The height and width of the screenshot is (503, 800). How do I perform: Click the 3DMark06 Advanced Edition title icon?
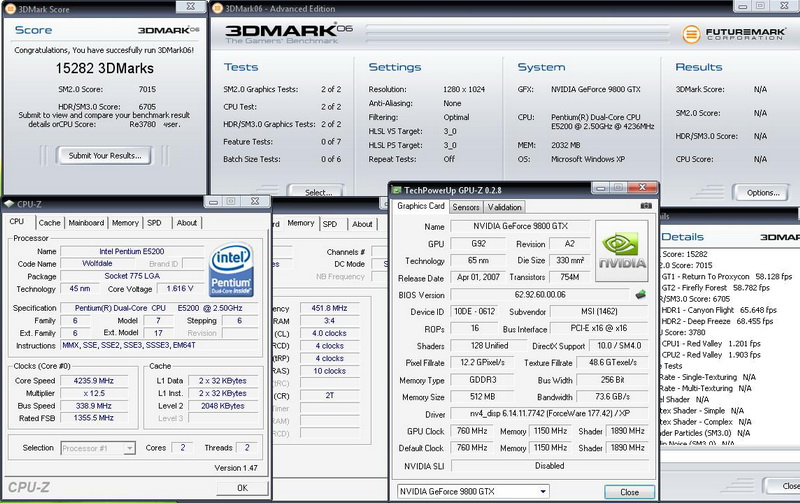[x=218, y=8]
